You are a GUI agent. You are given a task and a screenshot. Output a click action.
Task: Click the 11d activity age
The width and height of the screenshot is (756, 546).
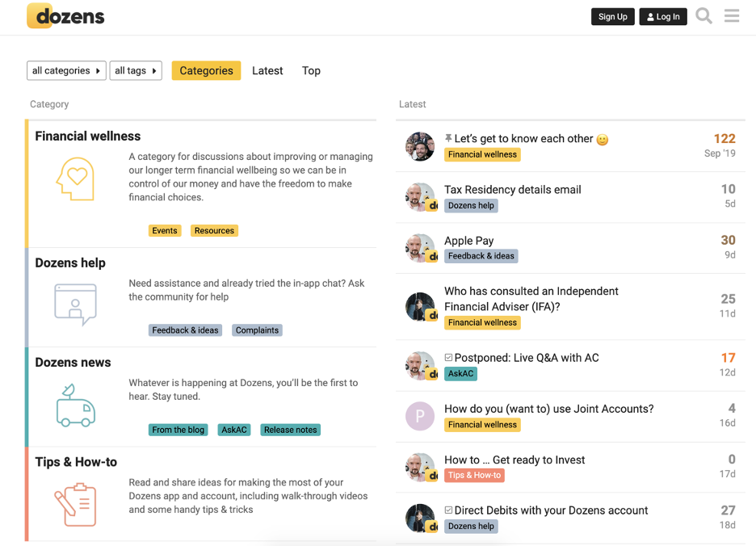tap(728, 313)
